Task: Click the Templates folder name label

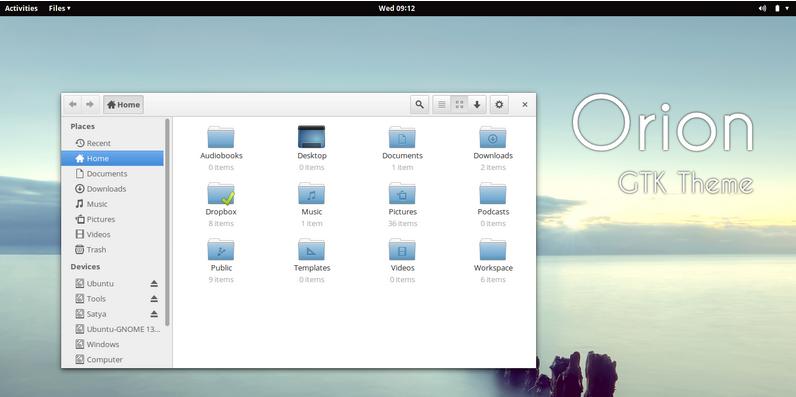Action: point(312,268)
